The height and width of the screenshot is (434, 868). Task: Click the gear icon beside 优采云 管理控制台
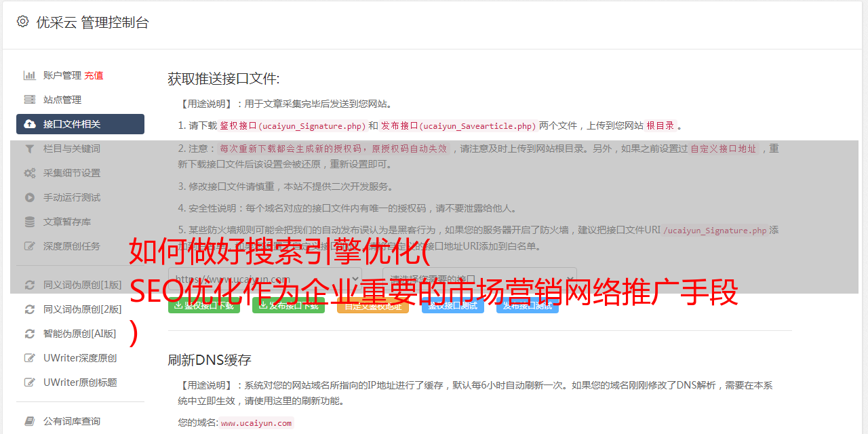pyautogui.click(x=22, y=22)
